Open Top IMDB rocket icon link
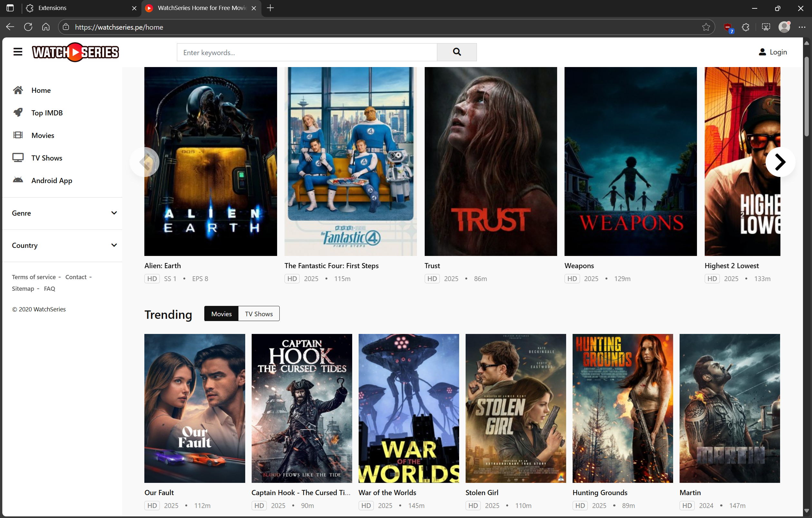This screenshot has height=518, width=812. coord(18,112)
